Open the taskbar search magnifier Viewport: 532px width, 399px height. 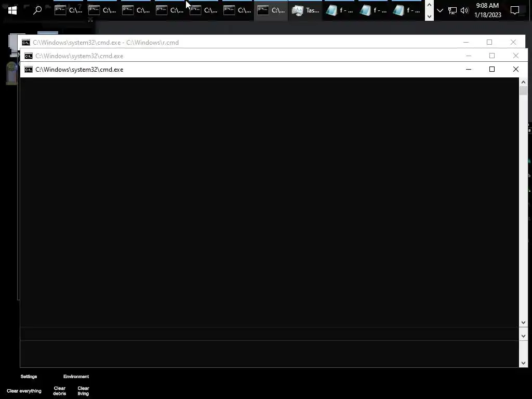coord(37,10)
